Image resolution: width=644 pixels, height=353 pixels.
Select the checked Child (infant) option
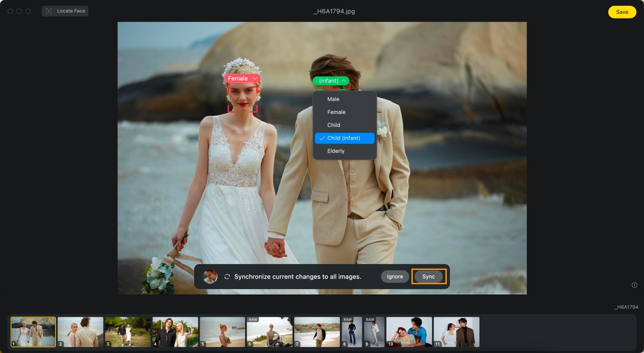(x=344, y=138)
